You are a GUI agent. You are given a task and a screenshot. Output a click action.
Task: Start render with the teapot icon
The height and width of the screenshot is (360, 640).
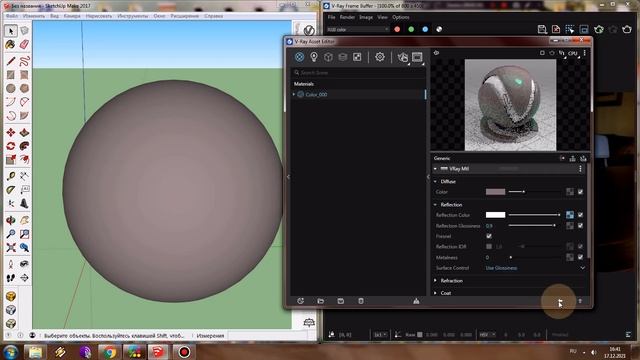(402, 57)
